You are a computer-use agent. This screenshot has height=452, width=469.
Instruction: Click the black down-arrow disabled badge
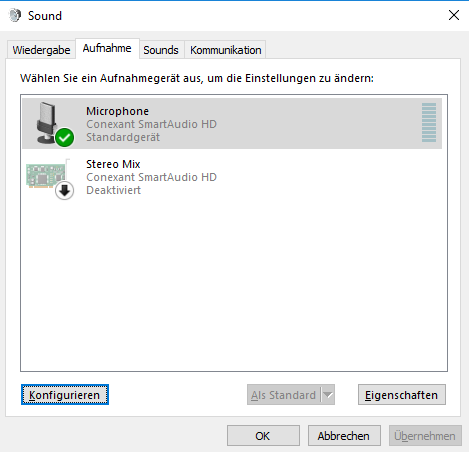64,190
